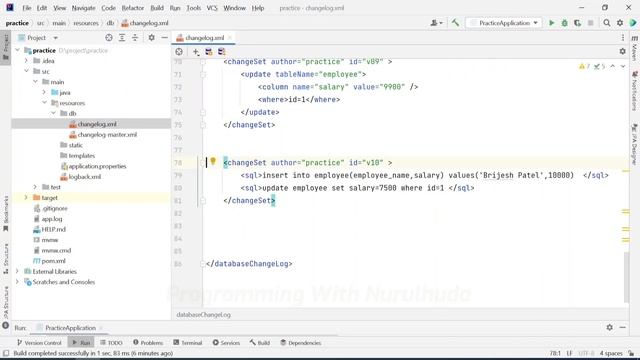
Task: Open editor toolbar gear settings on right
Action: pyautogui.click(x=622, y=51)
